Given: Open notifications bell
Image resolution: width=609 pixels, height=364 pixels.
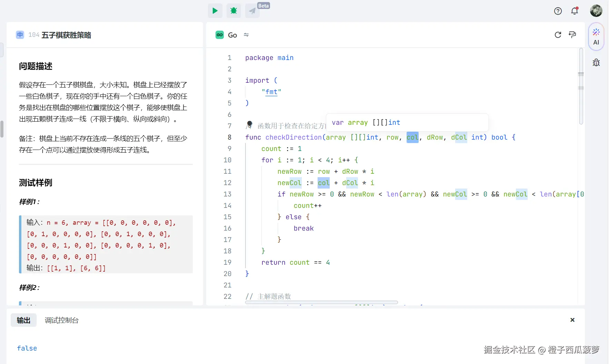Looking at the screenshot, I should point(575,11).
